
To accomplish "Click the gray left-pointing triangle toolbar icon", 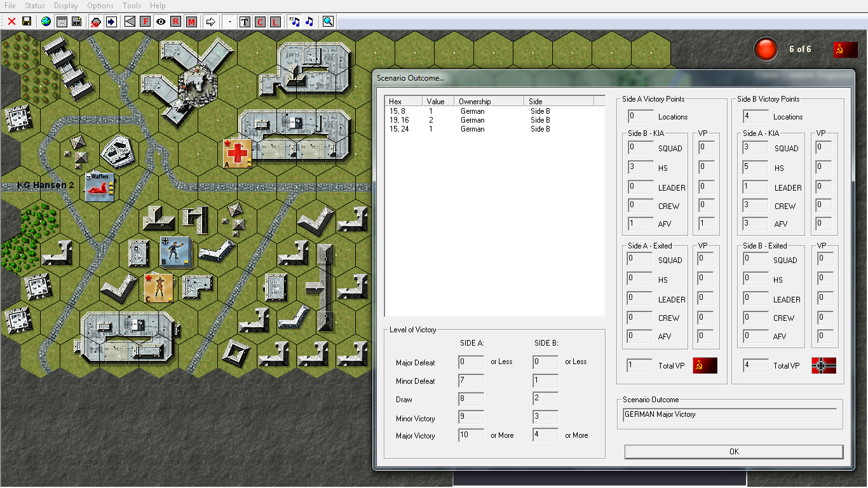I will point(130,22).
